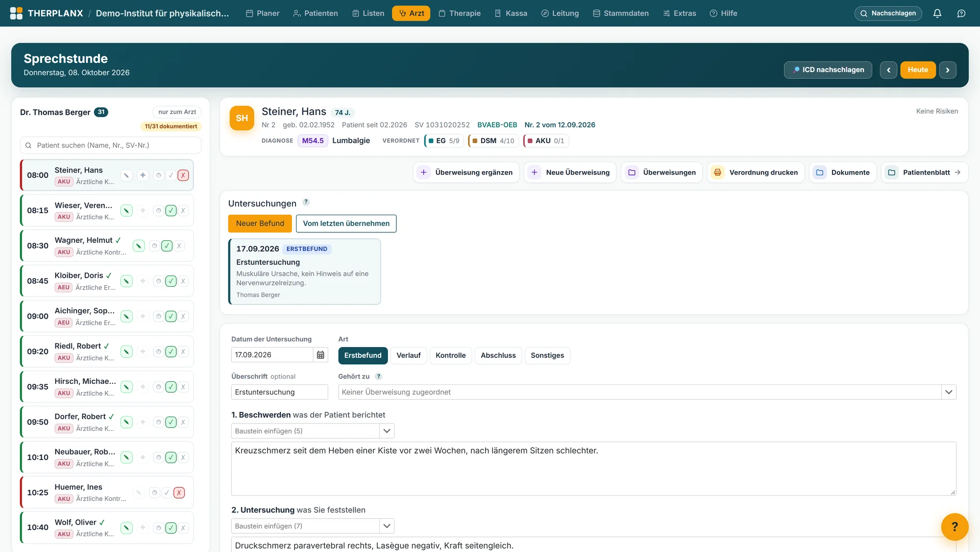980x552 pixels.
Task: Select the Abschluss examination type
Action: pos(498,355)
